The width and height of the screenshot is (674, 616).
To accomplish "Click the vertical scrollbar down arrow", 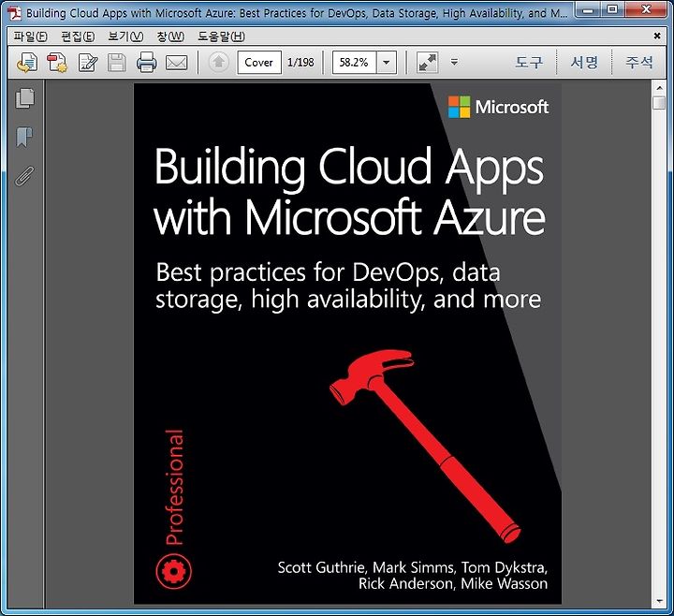I will tap(659, 601).
